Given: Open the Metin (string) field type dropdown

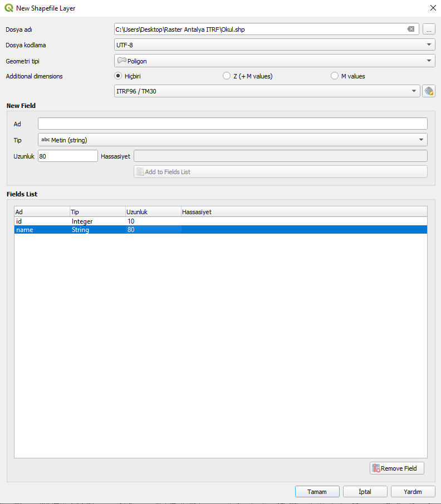Looking at the screenshot, I should (x=233, y=140).
